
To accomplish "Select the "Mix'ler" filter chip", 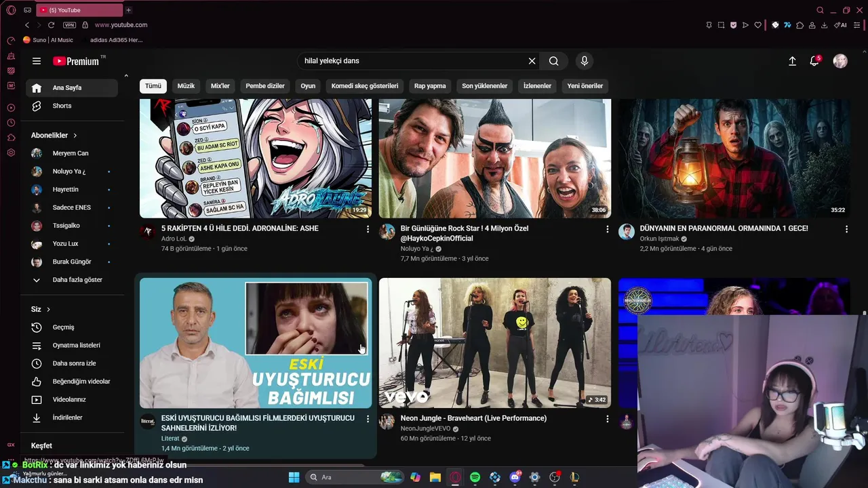I will (220, 86).
